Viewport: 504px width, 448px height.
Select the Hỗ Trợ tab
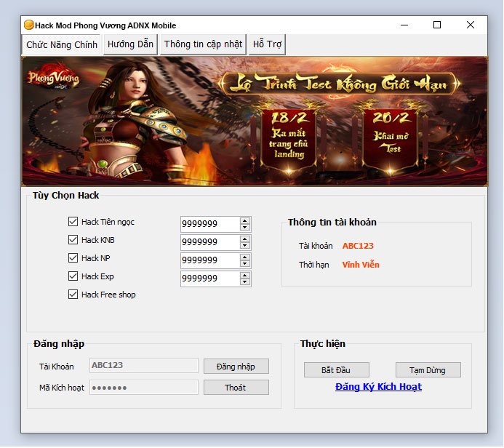267,44
